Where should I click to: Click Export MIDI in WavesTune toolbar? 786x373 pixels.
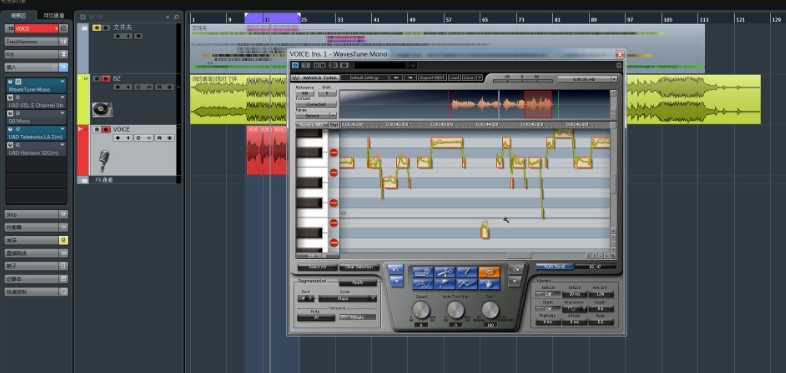tap(433, 78)
